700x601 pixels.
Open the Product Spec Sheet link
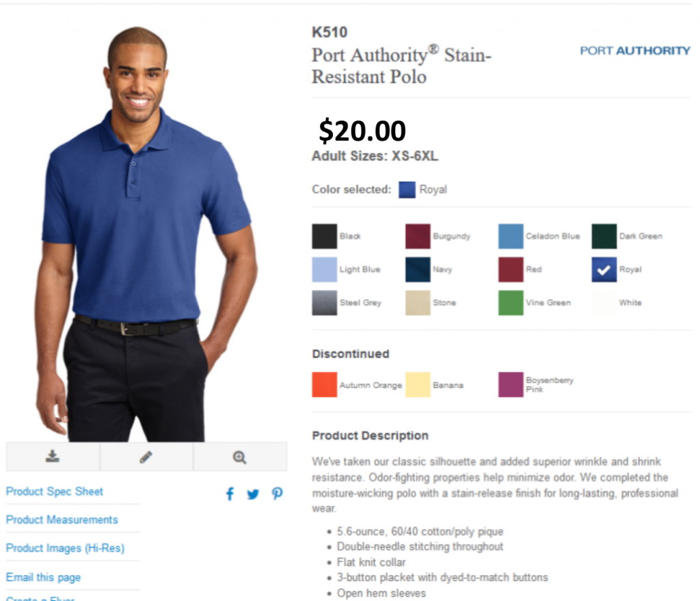pos(55,492)
